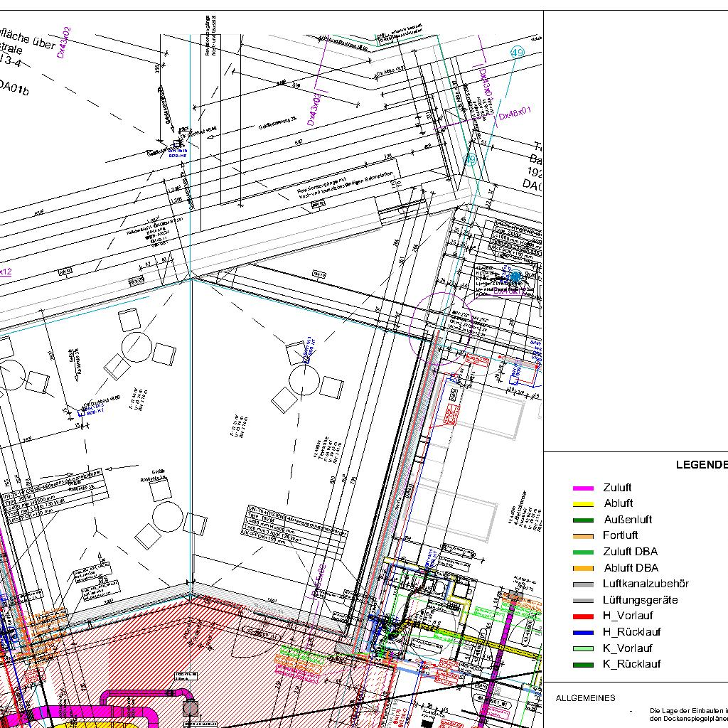Image resolution: width=728 pixels, height=728 pixels.
Task: Click the red H_Vorlauf legend swatch
Action: (583, 616)
